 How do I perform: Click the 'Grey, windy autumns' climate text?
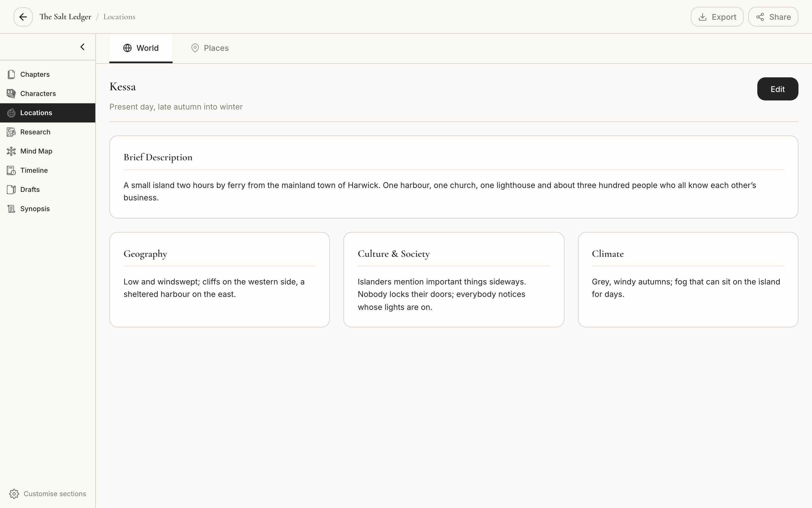[686, 288]
